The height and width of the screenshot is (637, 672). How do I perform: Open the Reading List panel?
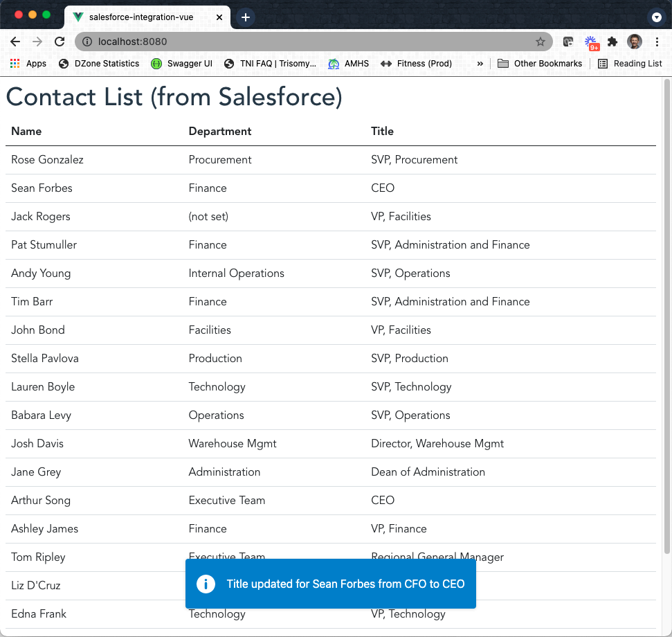tap(630, 64)
